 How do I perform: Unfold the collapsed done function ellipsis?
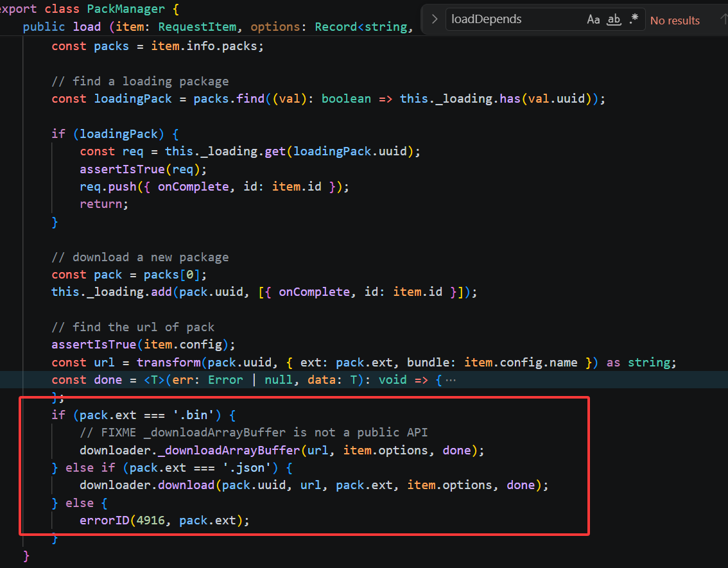(451, 380)
